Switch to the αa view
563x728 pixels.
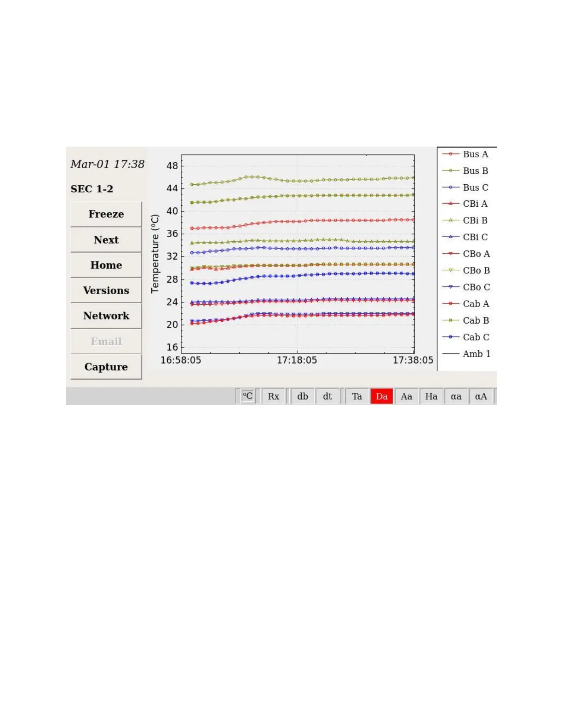(x=456, y=396)
